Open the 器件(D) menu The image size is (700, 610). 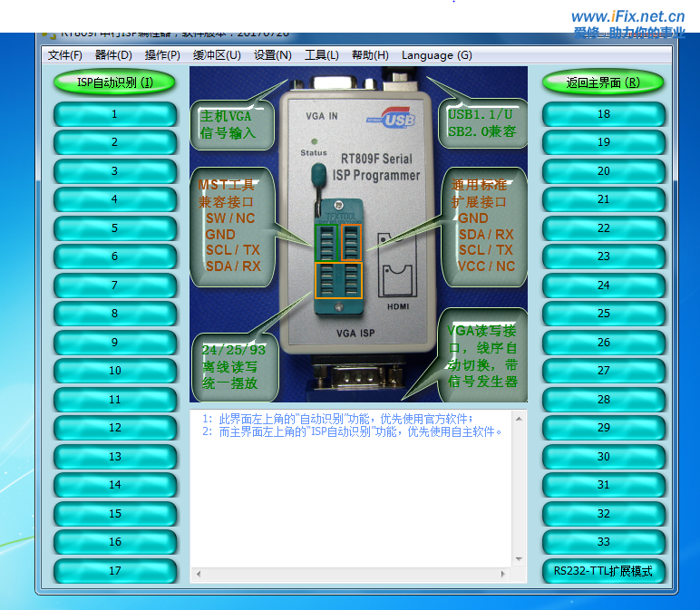(x=113, y=55)
